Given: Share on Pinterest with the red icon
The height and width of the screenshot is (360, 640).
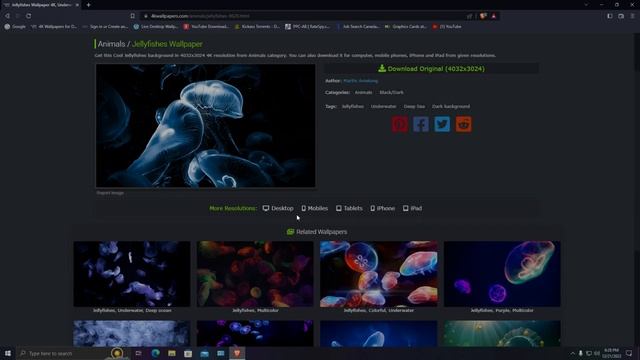Looking at the screenshot, I should click(x=400, y=124).
